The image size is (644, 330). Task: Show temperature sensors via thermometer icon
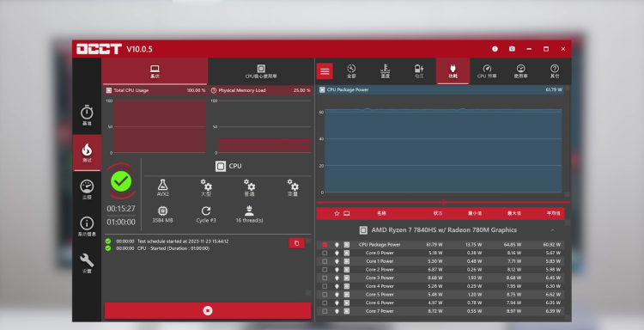385,71
